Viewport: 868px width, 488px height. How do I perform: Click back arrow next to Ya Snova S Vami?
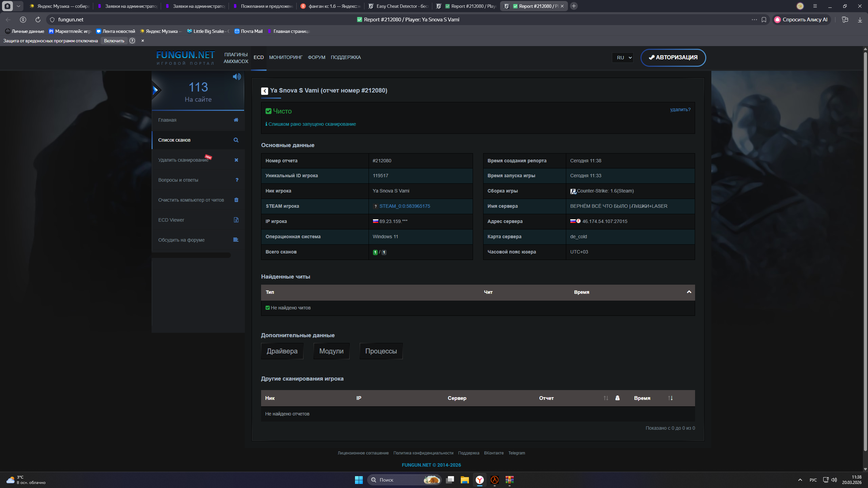264,91
